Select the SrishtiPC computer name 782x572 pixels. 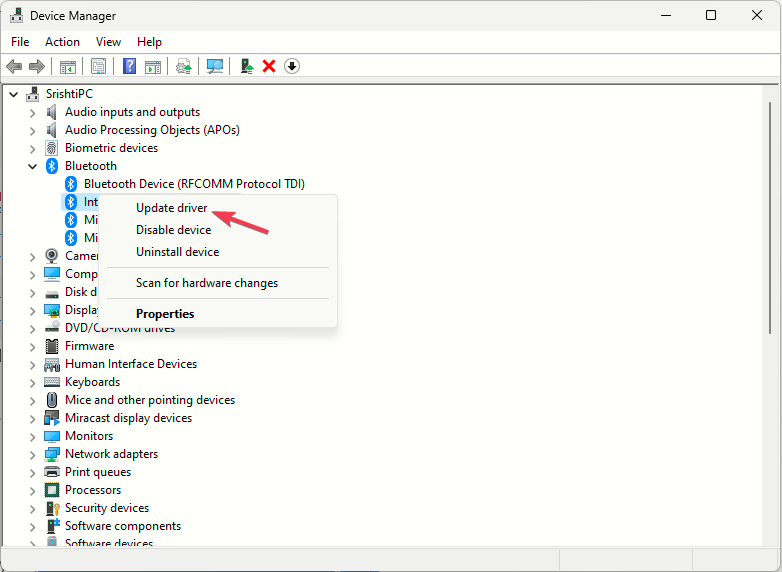pyautogui.click(x=69, y=94)
